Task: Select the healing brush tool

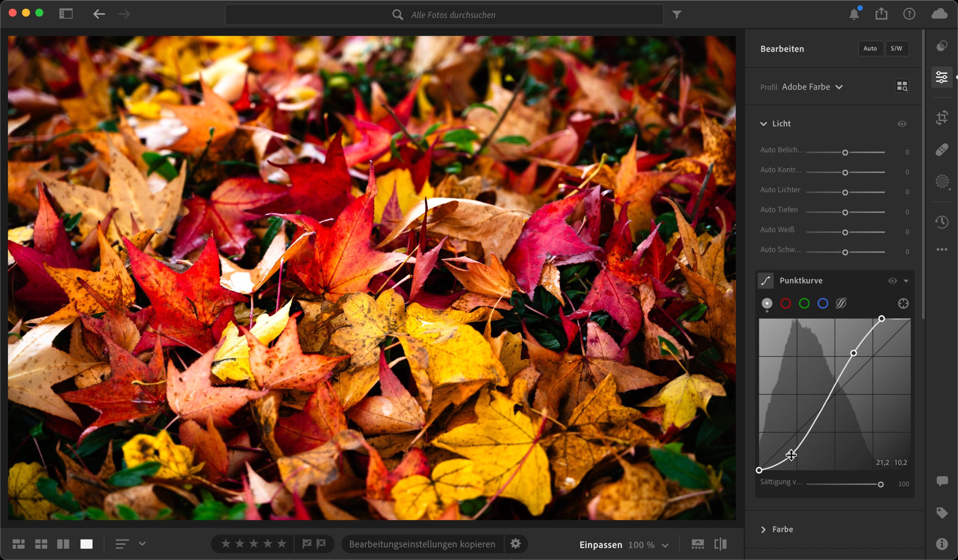Action: (x=942, y=150)
